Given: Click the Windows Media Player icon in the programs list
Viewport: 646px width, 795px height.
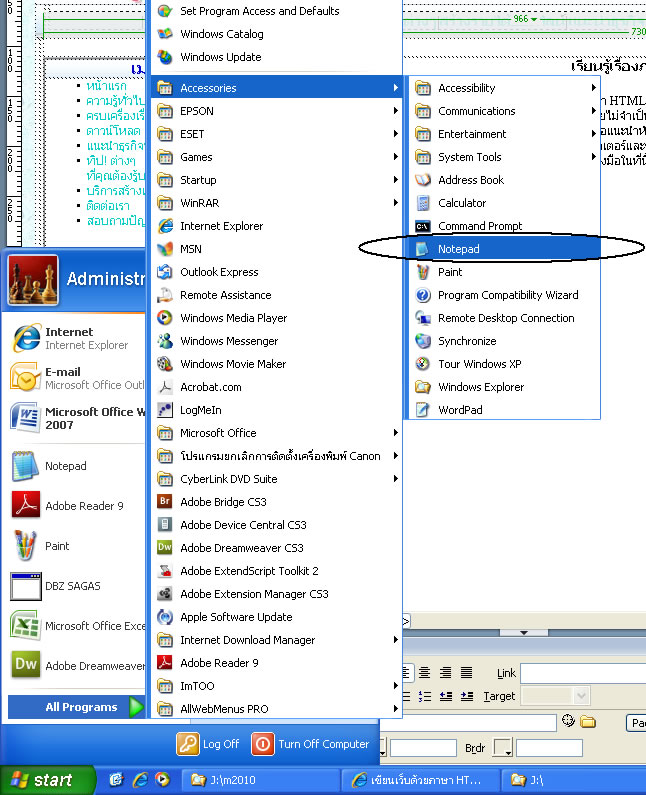Looking at the screenshot, I should click(x=165, y=318).
